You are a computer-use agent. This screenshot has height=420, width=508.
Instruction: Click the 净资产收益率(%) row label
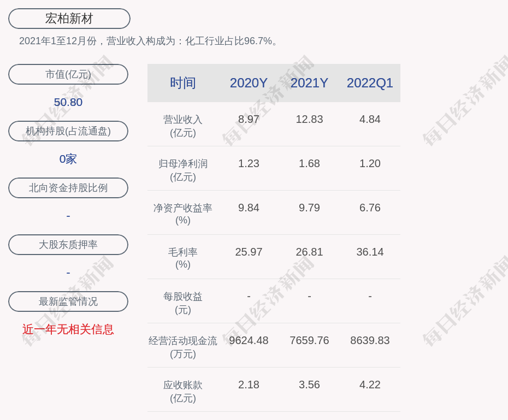coord(183,214)
